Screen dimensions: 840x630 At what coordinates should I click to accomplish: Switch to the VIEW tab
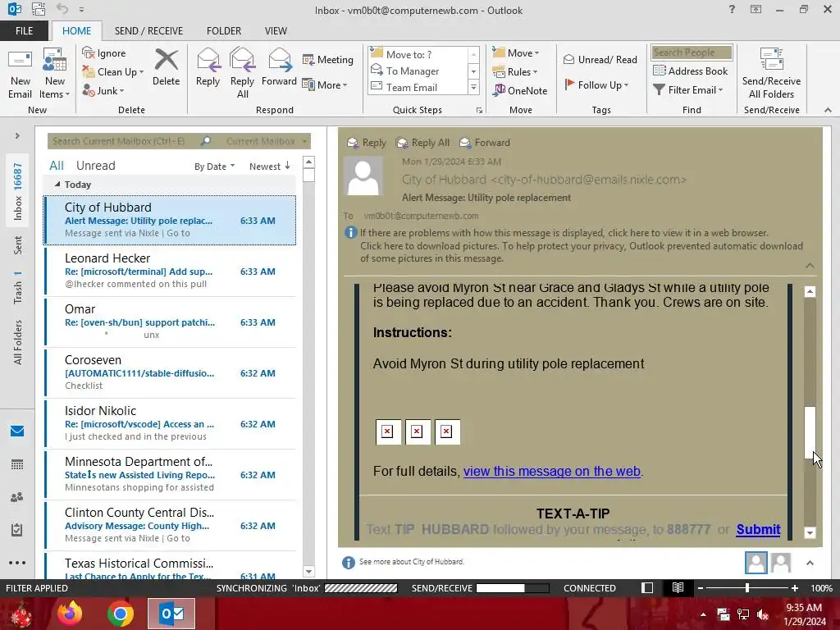pos(276,31)
